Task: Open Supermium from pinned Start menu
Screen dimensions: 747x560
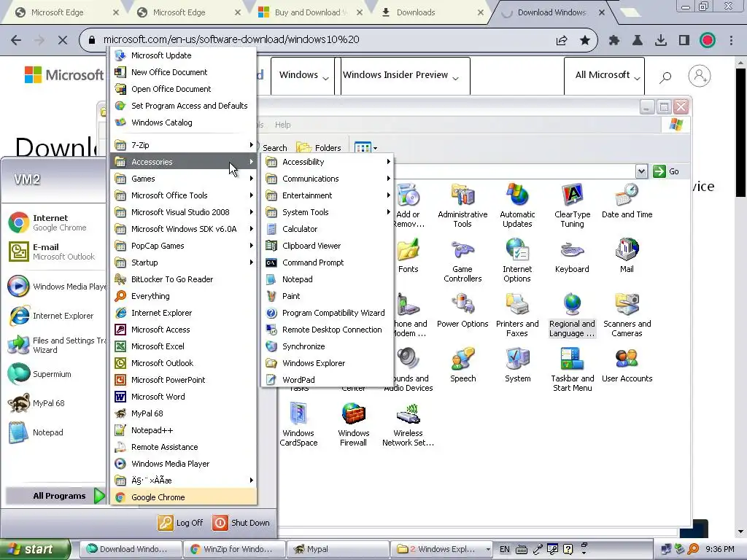Action: (x=52, y=374)
